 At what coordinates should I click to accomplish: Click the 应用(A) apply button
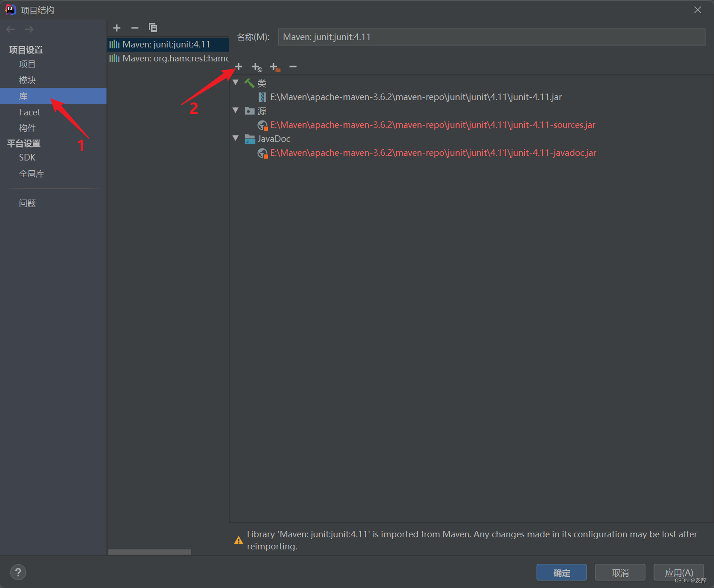(x=679, y=572)
